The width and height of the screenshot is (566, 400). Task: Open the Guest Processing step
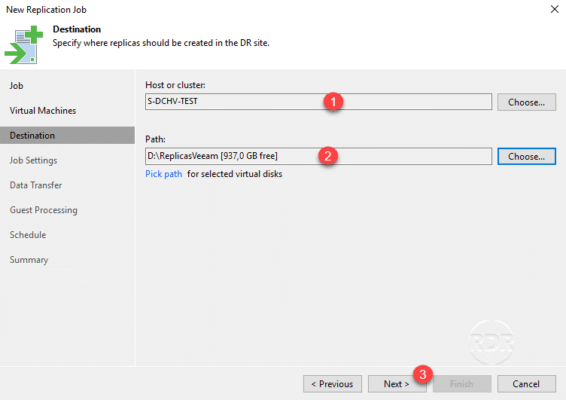pyautogui.click(x=43, y=210)
